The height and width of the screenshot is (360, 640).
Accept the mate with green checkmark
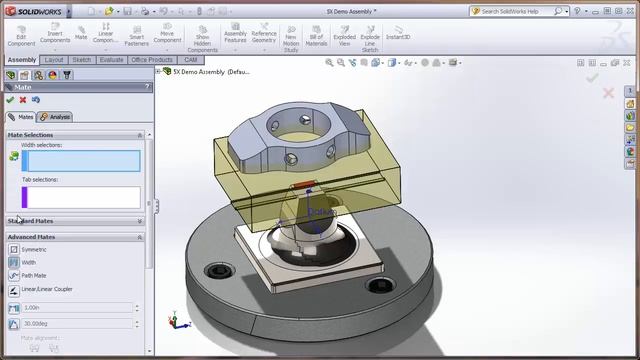click(x=10, y=100)
